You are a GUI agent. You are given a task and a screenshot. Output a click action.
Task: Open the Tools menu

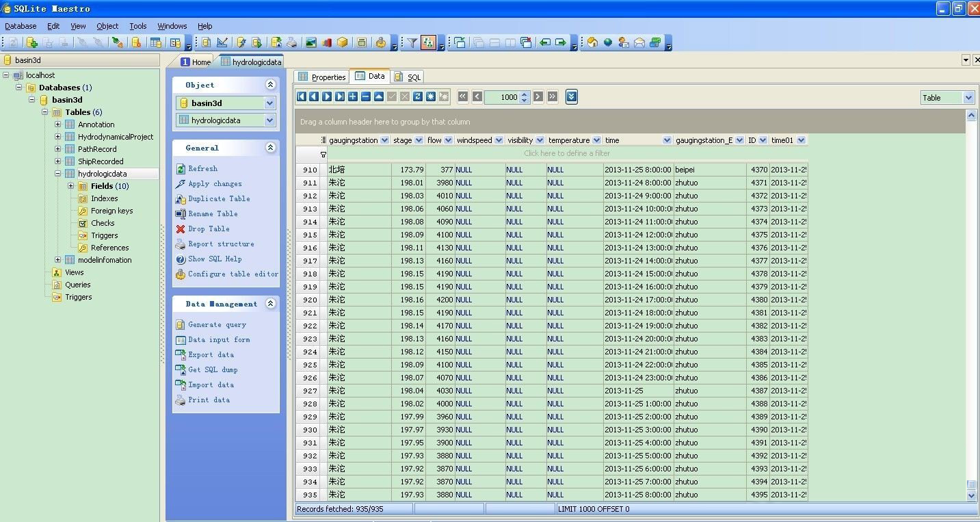pyautogui.click(x=138, y=26)
